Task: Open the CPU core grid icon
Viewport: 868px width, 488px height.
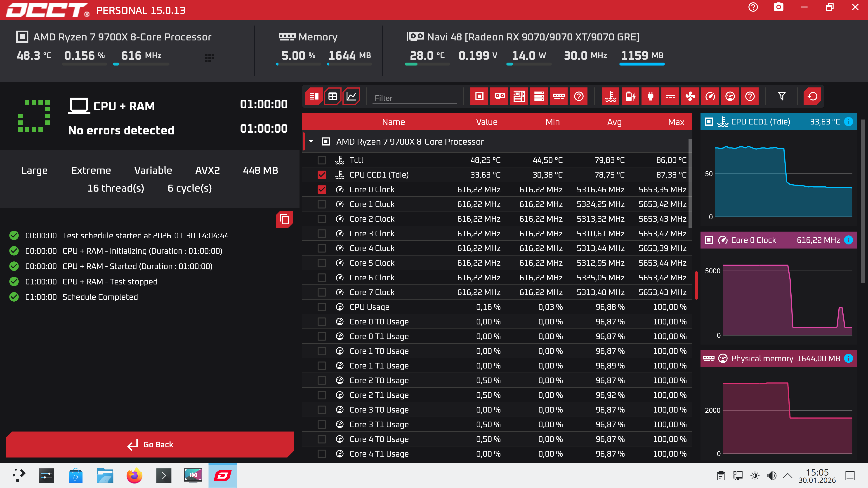Action: coord(209,58)
